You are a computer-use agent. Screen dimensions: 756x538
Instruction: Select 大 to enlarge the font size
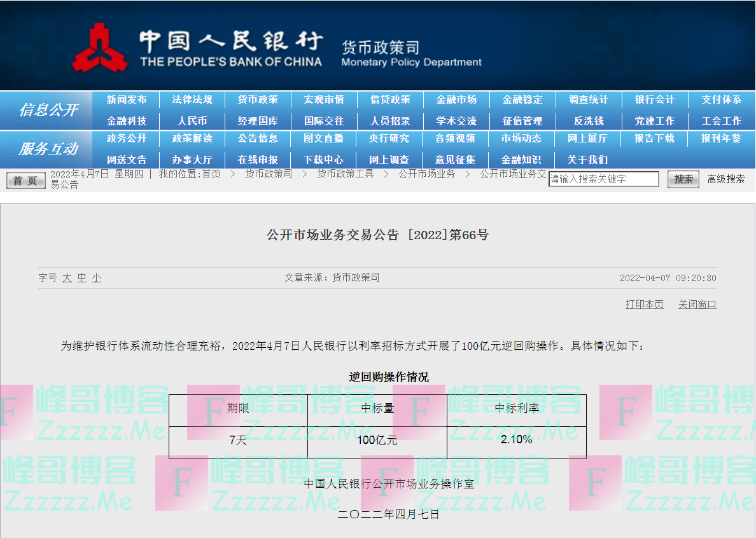tap(69, 277)
